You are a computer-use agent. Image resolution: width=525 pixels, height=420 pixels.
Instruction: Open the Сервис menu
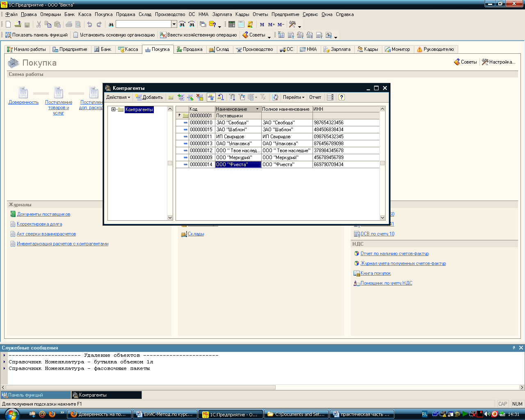click(310, 14)
